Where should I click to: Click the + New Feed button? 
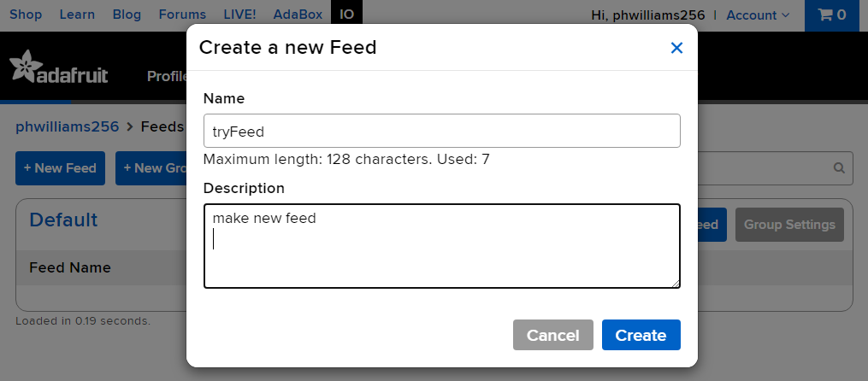tap(60, 168)
